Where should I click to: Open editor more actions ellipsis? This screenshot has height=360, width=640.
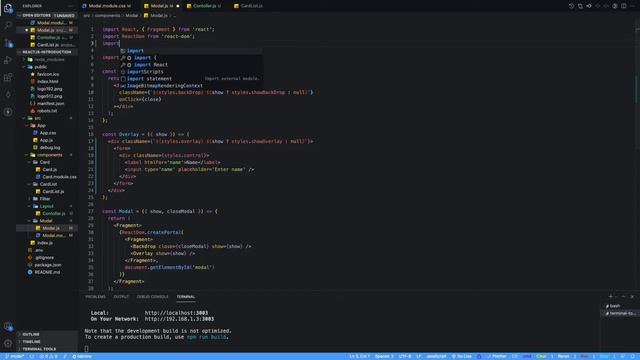(x=632, y=6)
